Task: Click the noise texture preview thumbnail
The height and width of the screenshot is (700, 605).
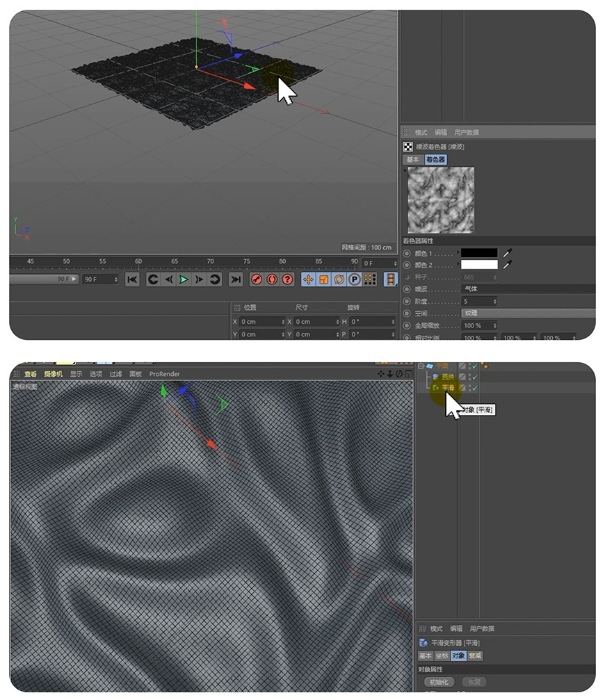Action: coord(441,200)
